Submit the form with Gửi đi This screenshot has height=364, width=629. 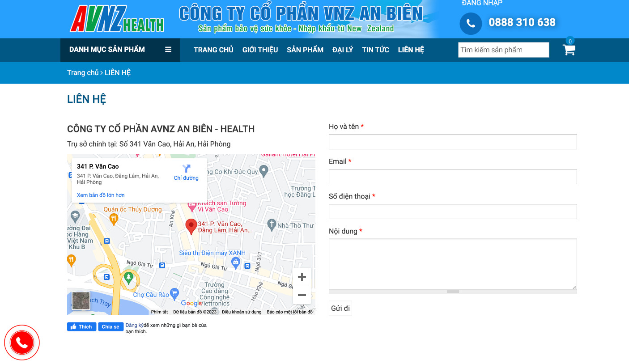340,308
